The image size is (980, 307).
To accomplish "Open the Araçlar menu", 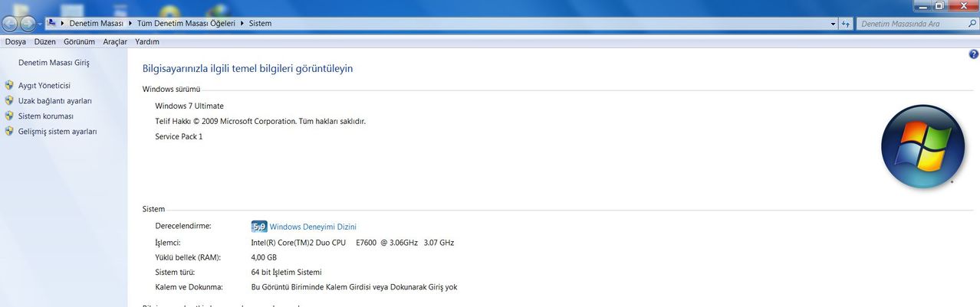I will point(115,42).
